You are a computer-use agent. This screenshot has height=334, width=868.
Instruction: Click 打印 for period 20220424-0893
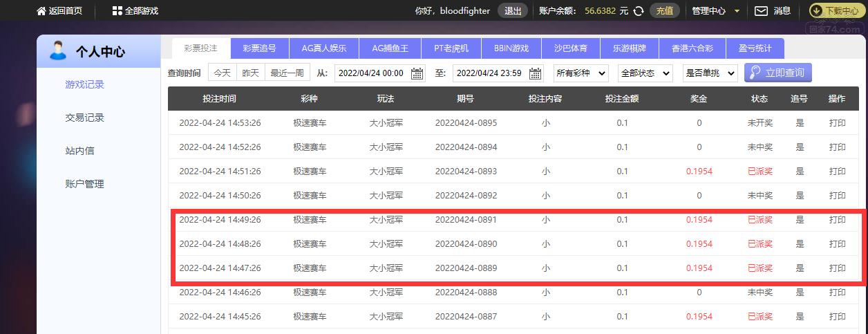tap(838, 171)
